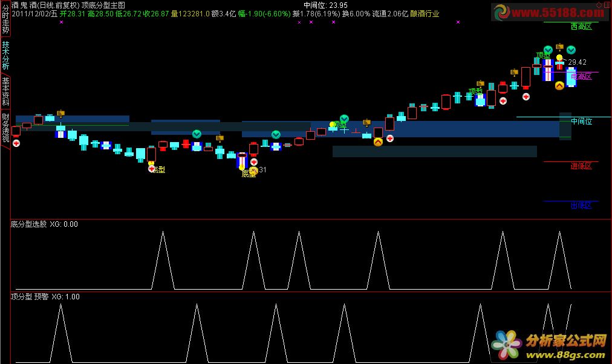Switch to the 技术分析 side tab
The image size is (612, 364).
pos(5,56)
